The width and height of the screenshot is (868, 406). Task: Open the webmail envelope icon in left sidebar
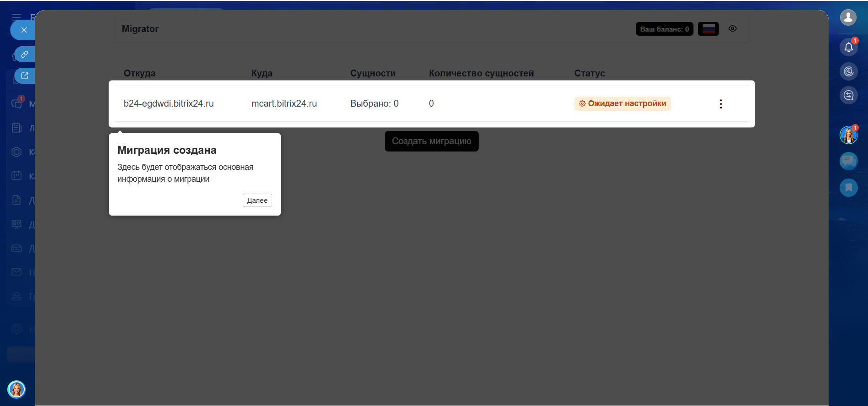[x=16, y=272]
